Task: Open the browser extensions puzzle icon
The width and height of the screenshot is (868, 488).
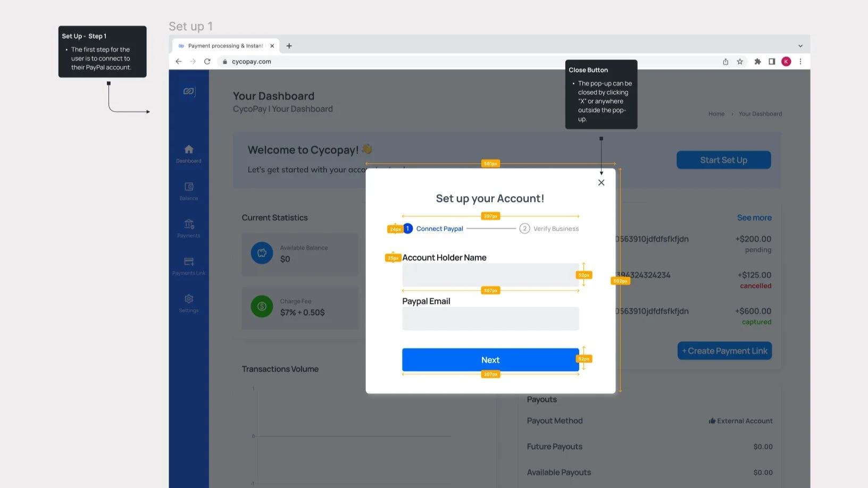Action: point(757,62)
